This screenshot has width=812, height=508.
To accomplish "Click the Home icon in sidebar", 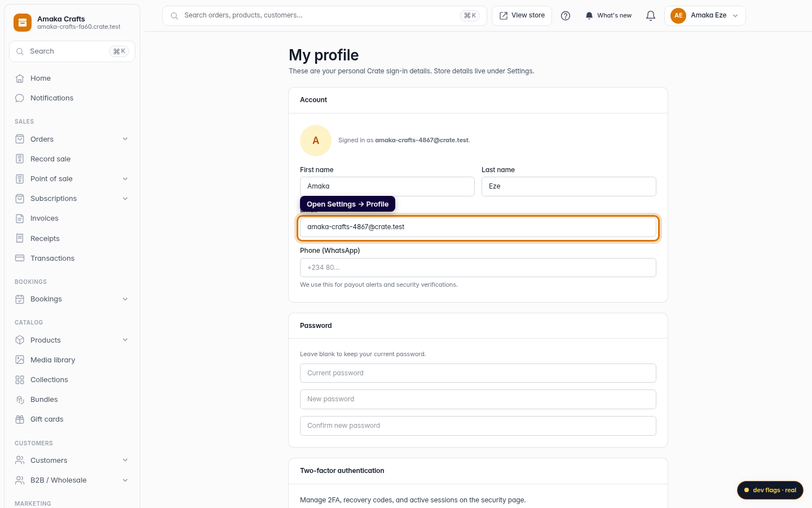I will tap(20, 78).
